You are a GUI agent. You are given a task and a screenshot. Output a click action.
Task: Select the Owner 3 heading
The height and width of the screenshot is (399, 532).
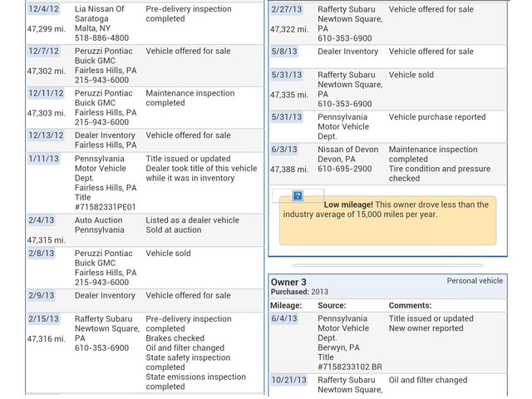point(288,283)
